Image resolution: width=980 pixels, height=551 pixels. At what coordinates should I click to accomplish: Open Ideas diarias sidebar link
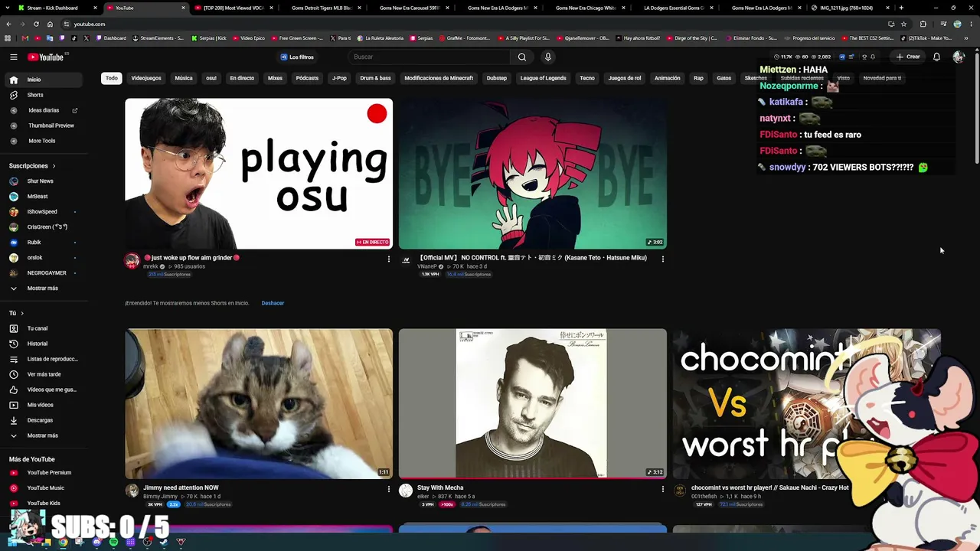pyautogui.click(x=44, y=110)
